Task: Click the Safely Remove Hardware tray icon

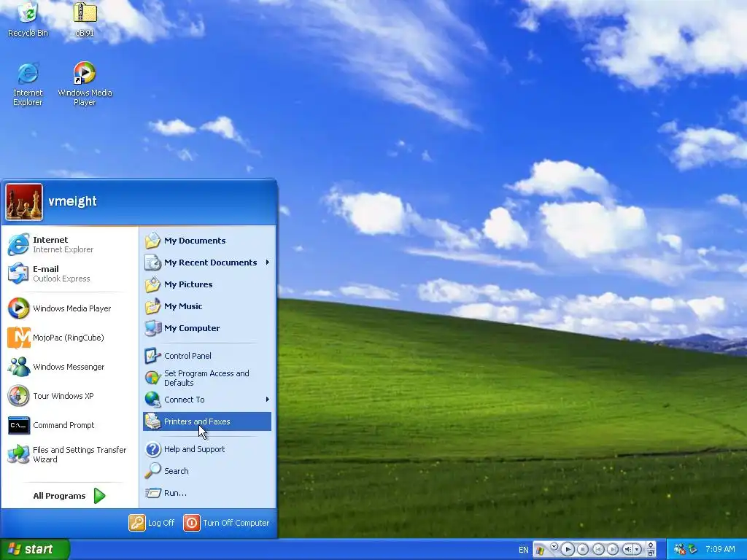Action: [x=693, y=549]
